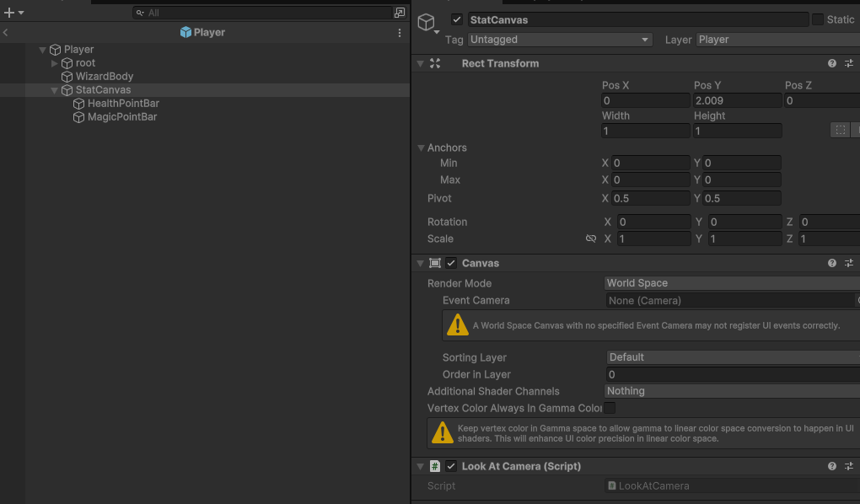Click the Pos Z field
This screenshot has height=504, width=860.
(x=822, y=100)
